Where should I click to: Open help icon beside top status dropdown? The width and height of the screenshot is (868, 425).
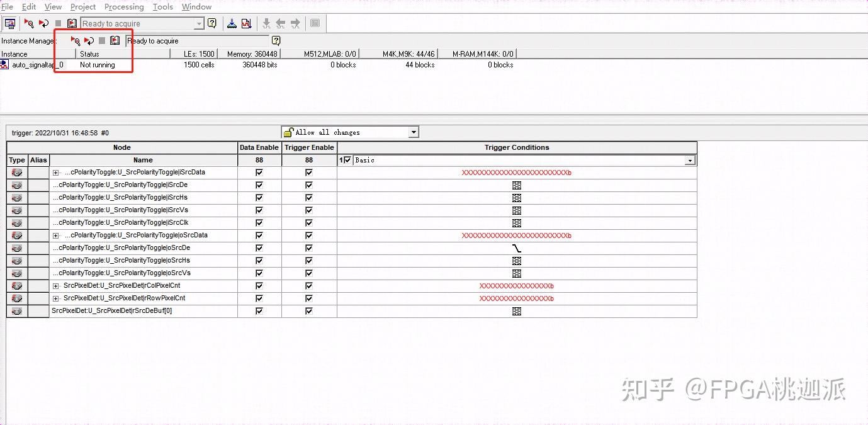click(x=212, y=23)
